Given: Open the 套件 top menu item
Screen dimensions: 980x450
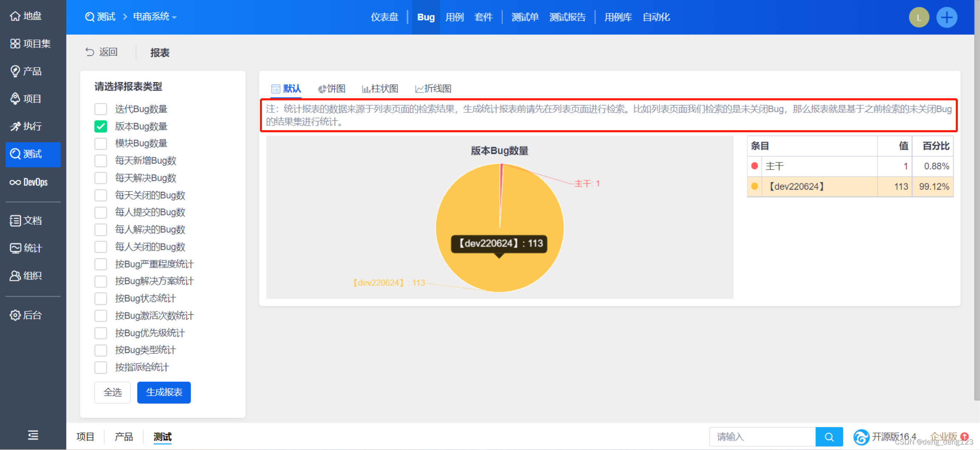Looking at the screenshot, I should [x=483, y=17].
